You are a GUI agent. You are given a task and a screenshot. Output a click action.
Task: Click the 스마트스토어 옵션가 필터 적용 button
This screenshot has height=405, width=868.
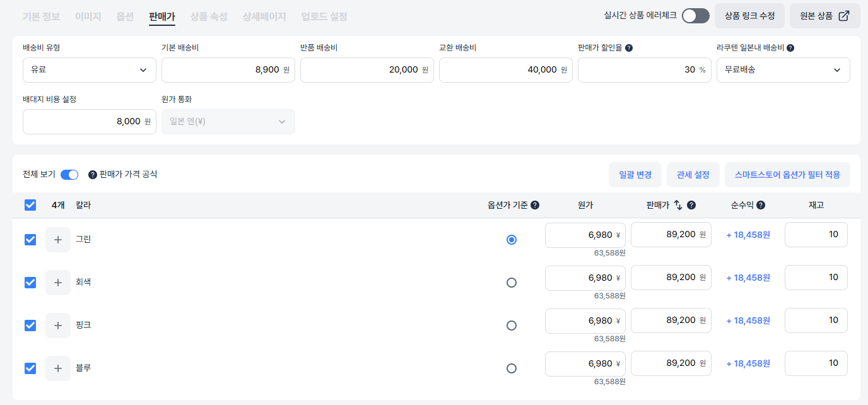click(x=787, y=175)
